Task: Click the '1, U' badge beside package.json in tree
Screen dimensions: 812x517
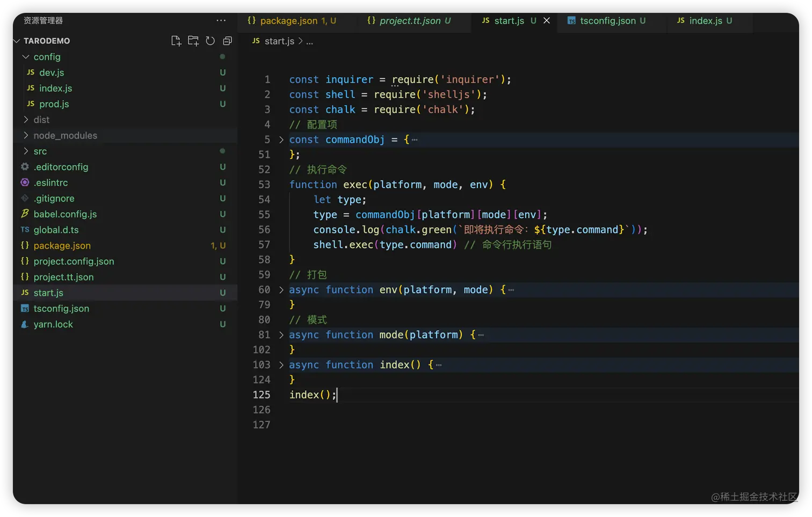Action: (x=218, y=245)
